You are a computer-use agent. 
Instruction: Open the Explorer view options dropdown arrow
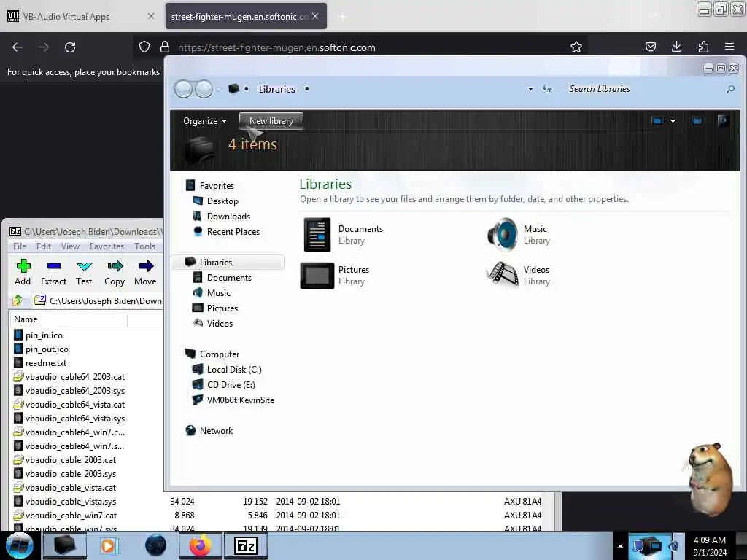point(673,121)
